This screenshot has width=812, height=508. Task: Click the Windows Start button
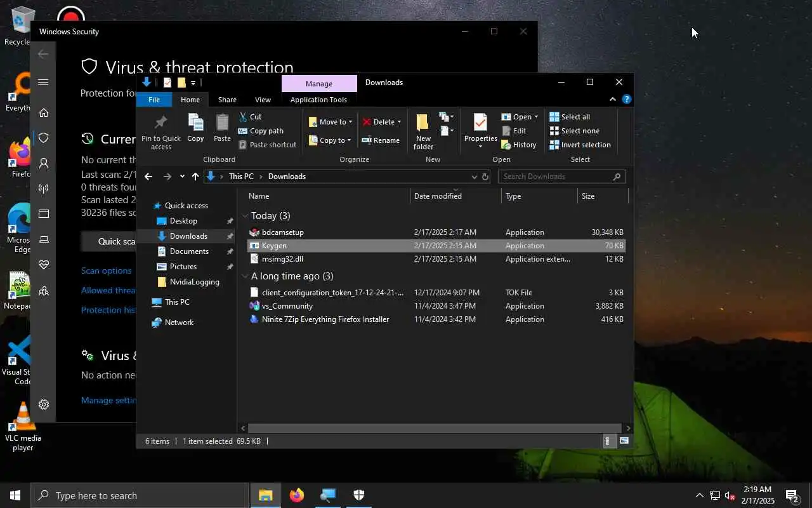15,495
